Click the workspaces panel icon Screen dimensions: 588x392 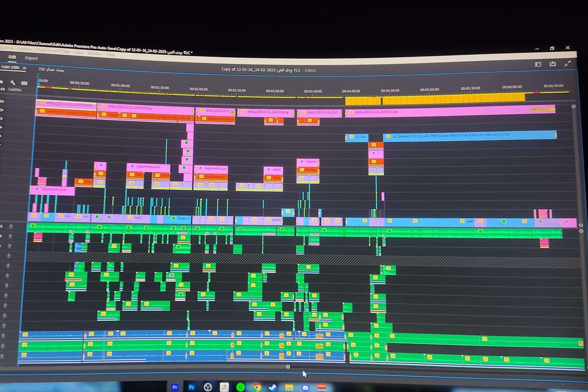(538, 64)
